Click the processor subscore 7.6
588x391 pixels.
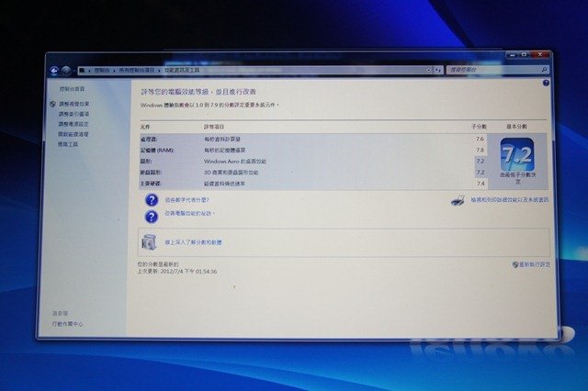coord(480,139)
